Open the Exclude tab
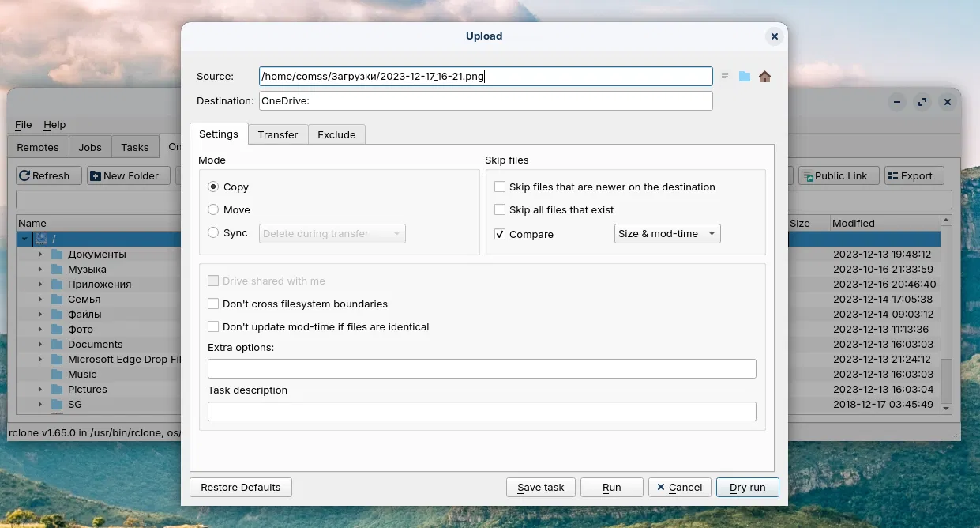The image size is (980, 528). (x=336, y=134)
